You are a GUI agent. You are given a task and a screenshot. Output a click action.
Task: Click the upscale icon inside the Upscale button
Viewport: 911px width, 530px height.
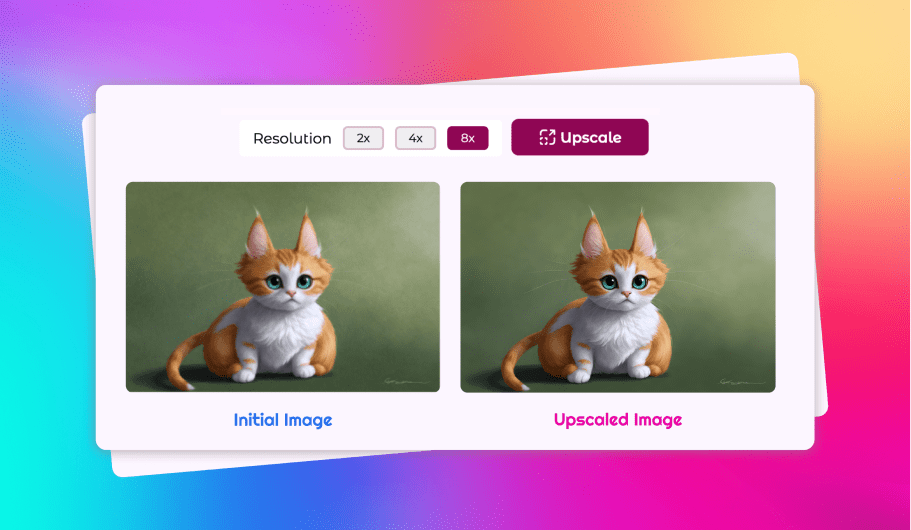[x=546, y=138]
